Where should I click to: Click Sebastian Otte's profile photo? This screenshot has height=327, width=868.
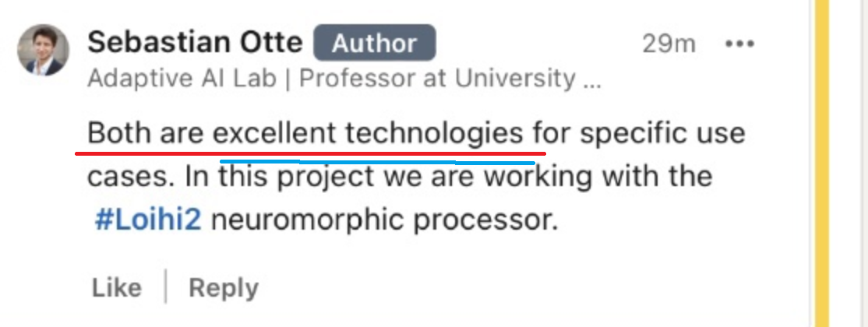pyautogui.click(x=43, y=50)
